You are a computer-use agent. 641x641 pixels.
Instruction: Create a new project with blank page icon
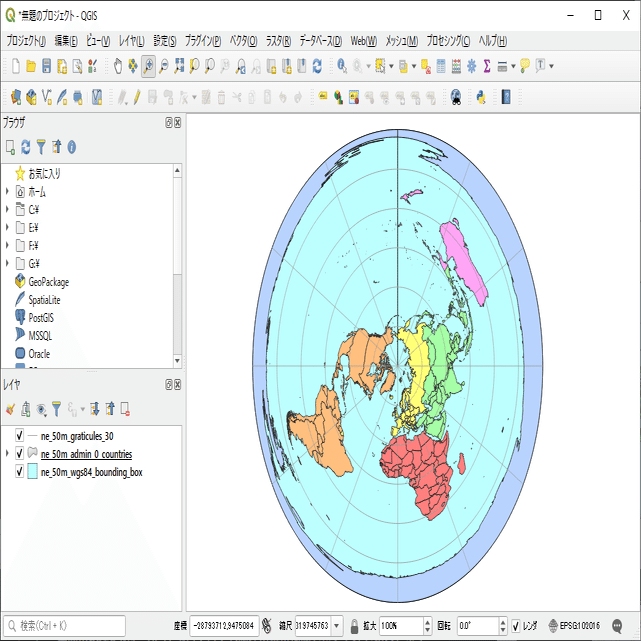point(16,66)
